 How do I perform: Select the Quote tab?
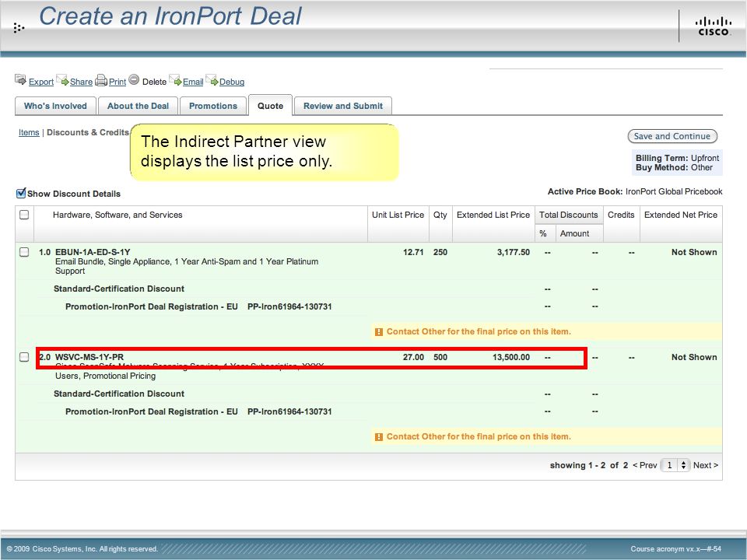(270, 105)
